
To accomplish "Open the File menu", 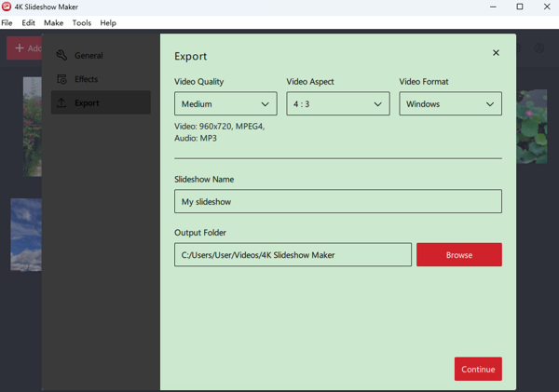I will click(7, 22).
